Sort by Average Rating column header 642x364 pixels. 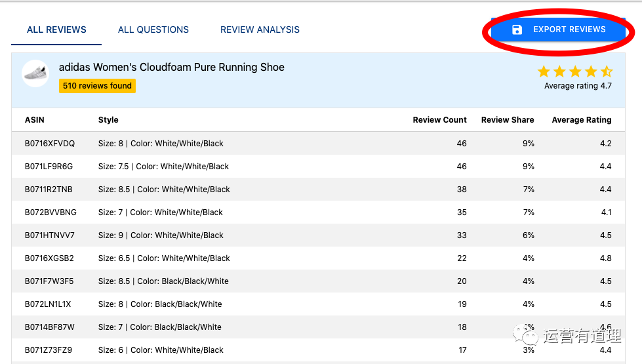coord(581,120)
